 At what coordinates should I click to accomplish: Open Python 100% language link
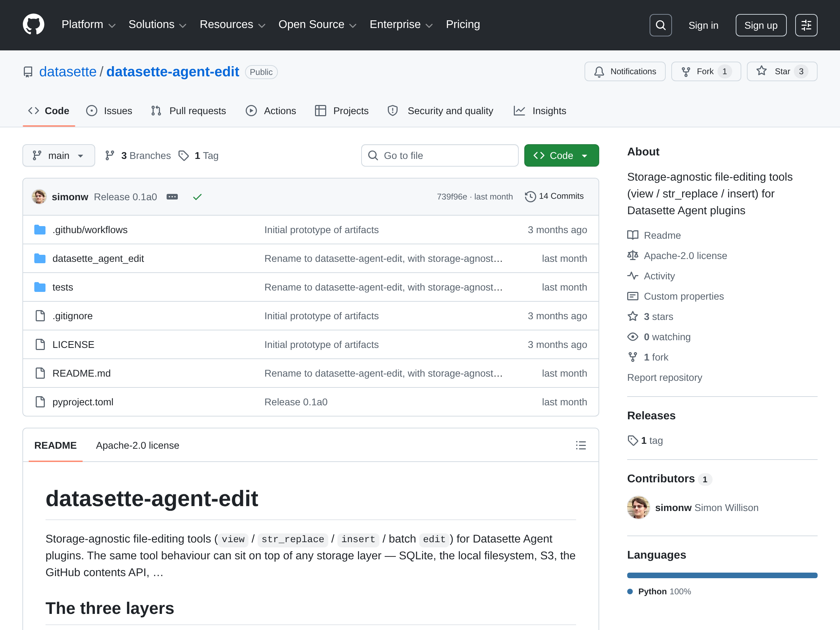pyautogui.click(x=659, y=591)
